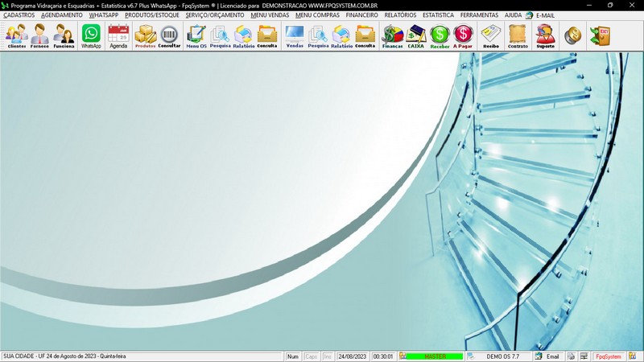
Task: Open the Vendas monitor icon
Action: pos(295,36)
